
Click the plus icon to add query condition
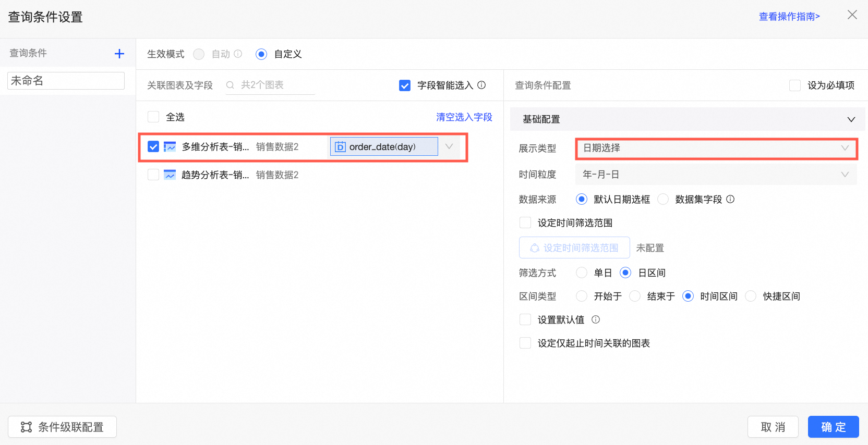(x=119, y=54)
